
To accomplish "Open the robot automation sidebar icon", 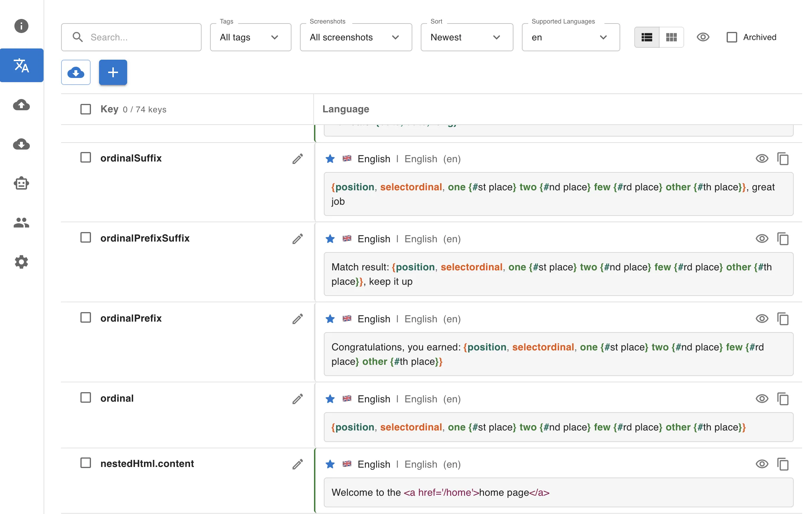I will click(21, 183).
